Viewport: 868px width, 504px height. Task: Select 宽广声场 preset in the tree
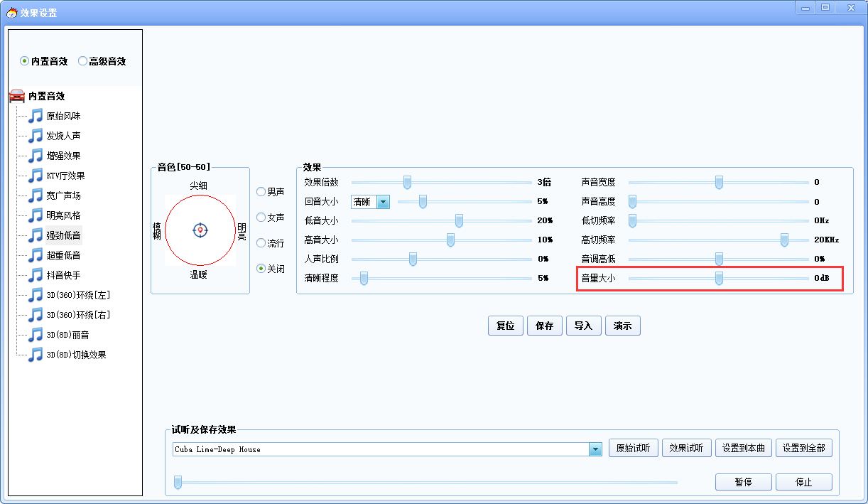[63, 195]
